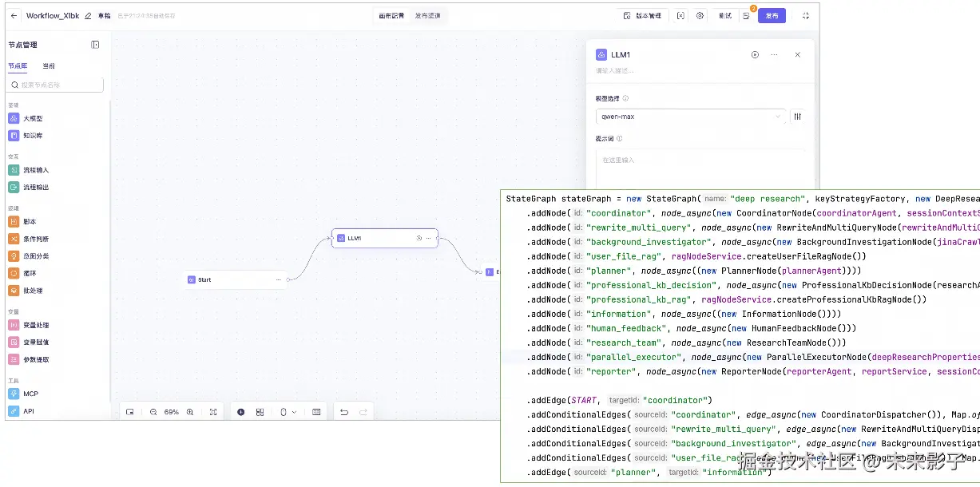This screenshot has height=487, width=980.
Task: Open the variables [x] icon in header
Action: click(680, 16)
